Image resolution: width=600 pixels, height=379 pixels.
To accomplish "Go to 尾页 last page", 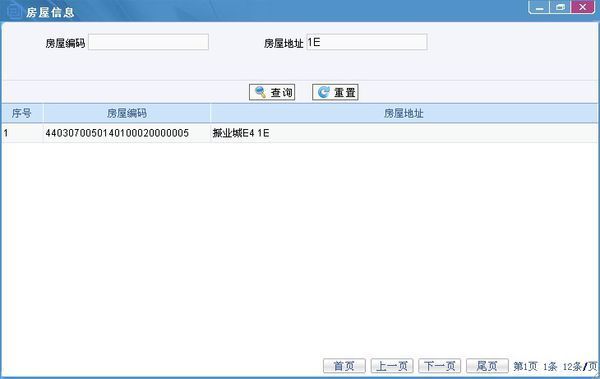I will (x=487, y=366).
